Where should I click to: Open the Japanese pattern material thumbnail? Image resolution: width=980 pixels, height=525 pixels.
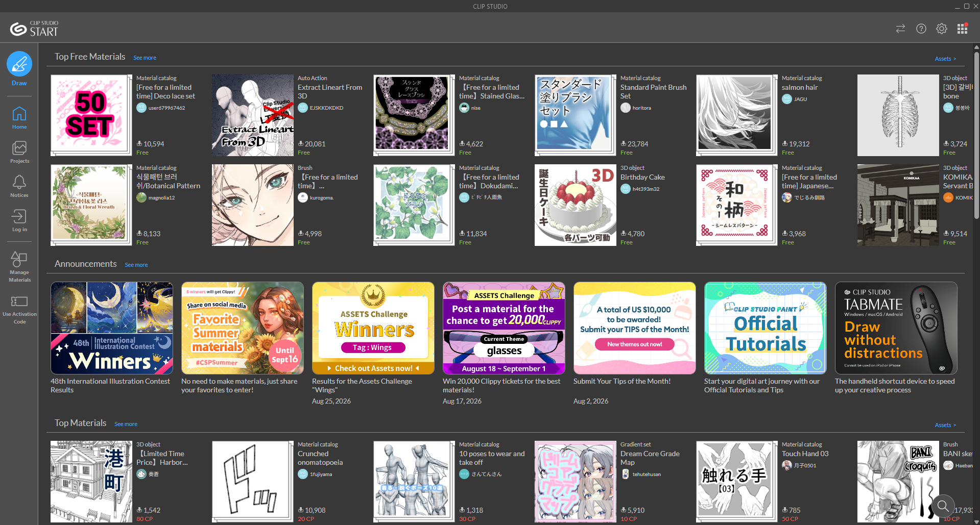pyautogui.click(x=737, y=205)
